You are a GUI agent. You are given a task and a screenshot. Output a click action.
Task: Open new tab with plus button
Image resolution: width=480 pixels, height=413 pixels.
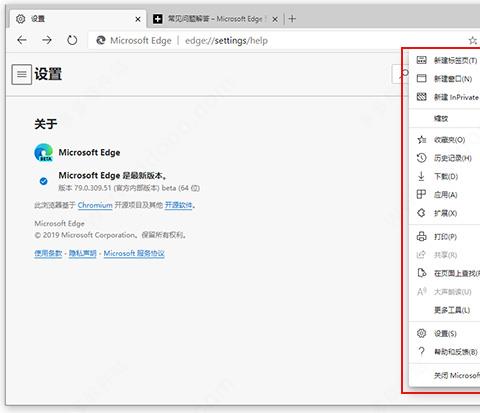[292, 19]
